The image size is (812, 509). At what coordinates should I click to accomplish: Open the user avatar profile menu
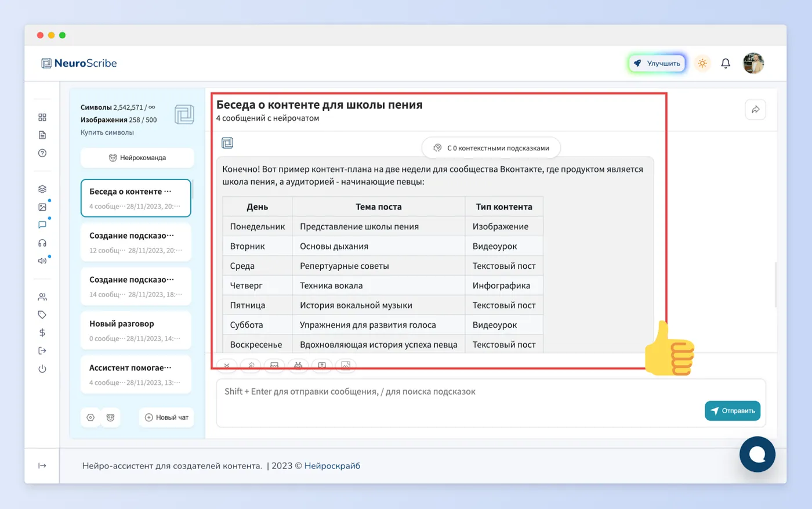(x=753, y=63)
